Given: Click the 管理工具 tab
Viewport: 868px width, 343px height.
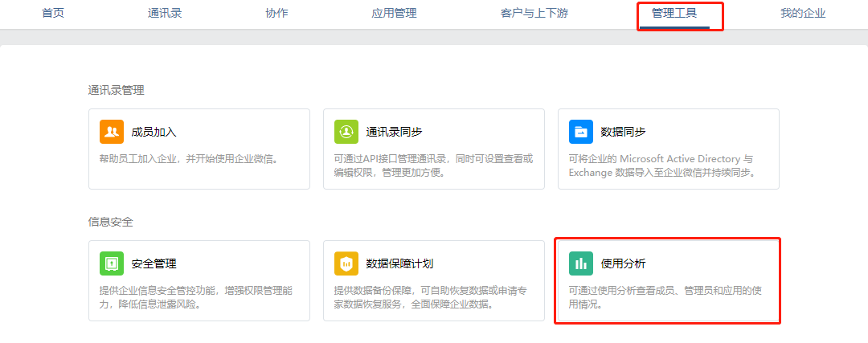Looking at the screenshot, I should click(674, 14).
